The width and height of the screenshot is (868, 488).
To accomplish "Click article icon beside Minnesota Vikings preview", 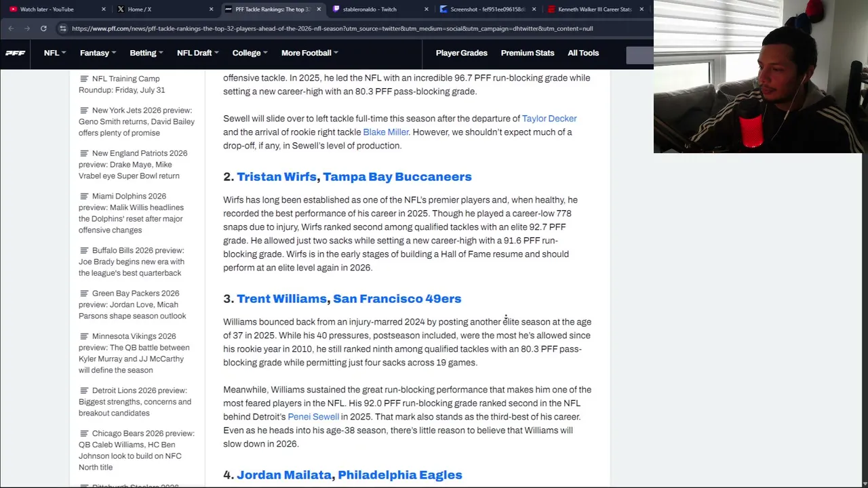I will tap(84, 336).
